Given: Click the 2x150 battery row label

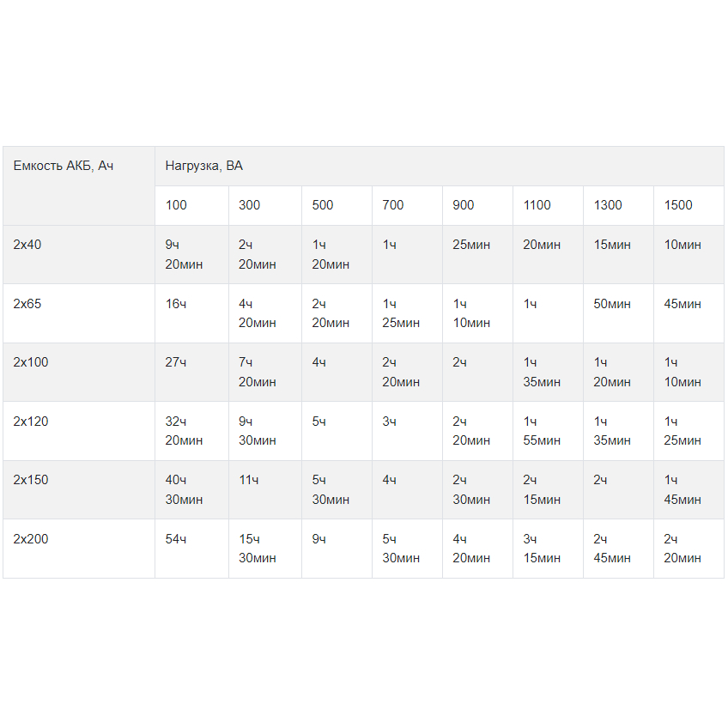Looking at the screenshot, I should click(x=79, y=490).
